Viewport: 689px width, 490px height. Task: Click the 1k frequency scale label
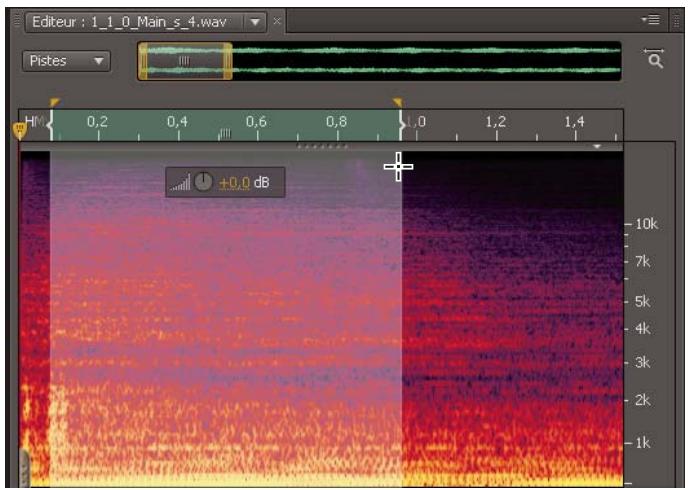click(642, 443)
